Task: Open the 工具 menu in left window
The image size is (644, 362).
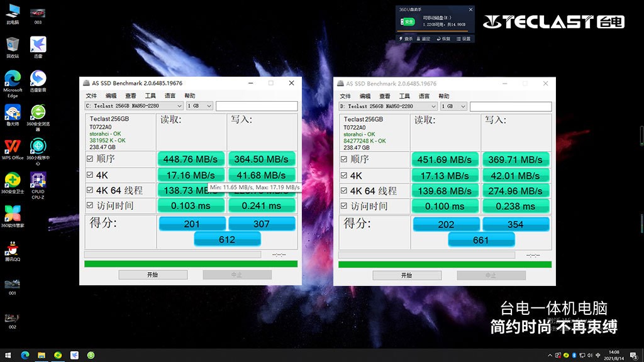Action: click(150, 96)
